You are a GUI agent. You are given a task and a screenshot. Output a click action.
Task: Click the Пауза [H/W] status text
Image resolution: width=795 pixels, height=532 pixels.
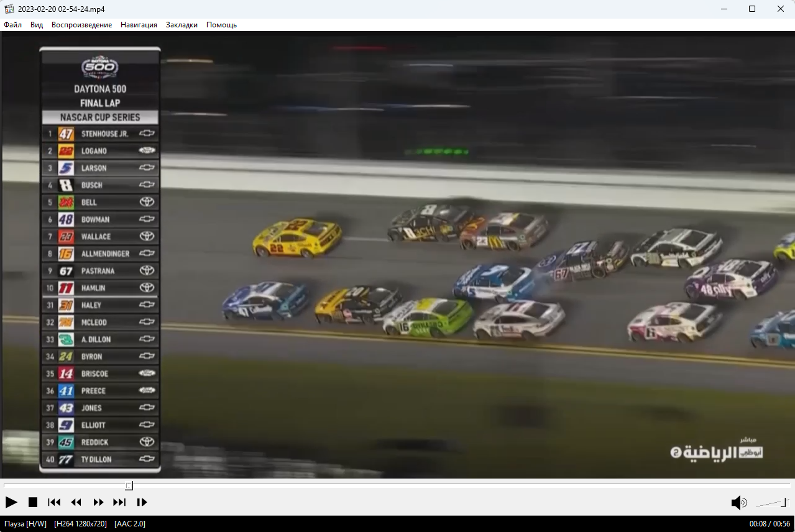[x=25, y=524]
